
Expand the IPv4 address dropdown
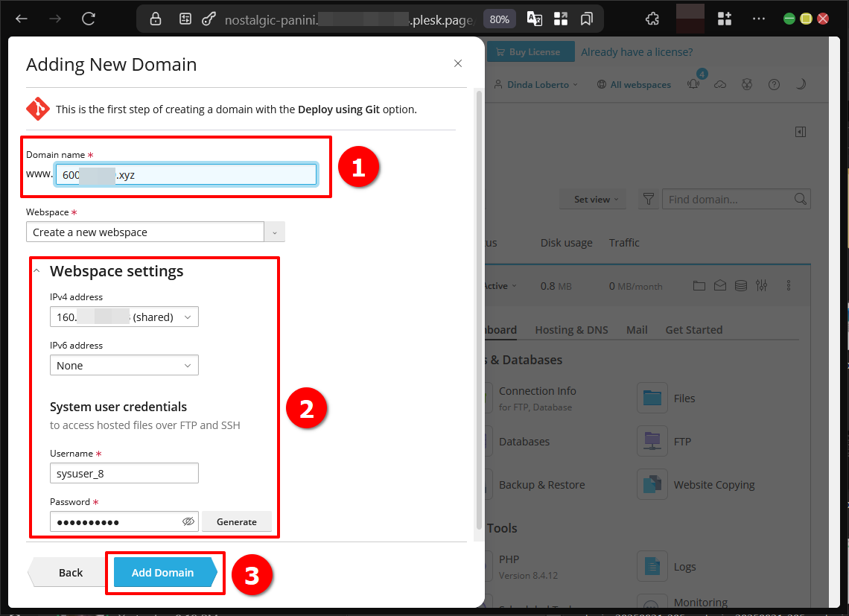click(124, 317)
